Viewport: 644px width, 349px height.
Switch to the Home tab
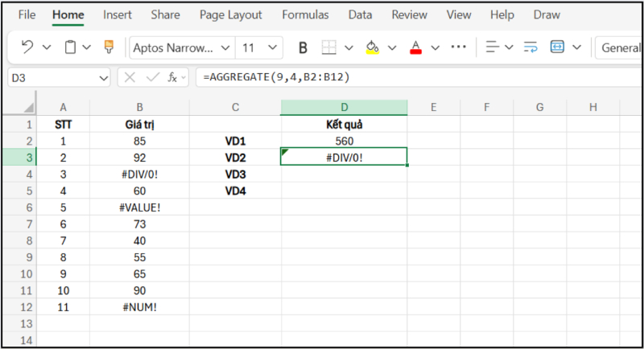pyautogui.click(x=68, y=14)
